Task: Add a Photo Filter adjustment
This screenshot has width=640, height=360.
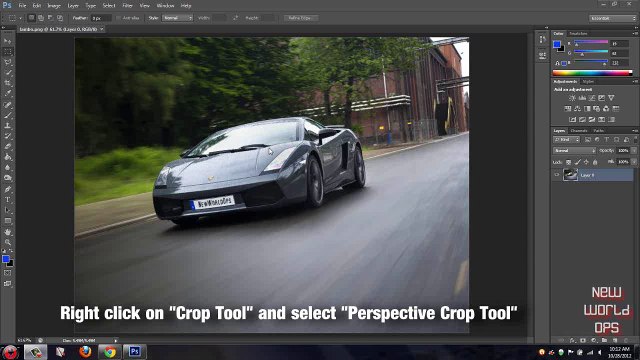Action: tap(596, 109)
